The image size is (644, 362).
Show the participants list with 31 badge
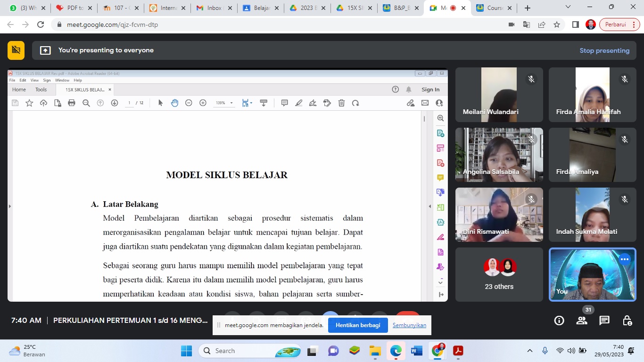582,321
